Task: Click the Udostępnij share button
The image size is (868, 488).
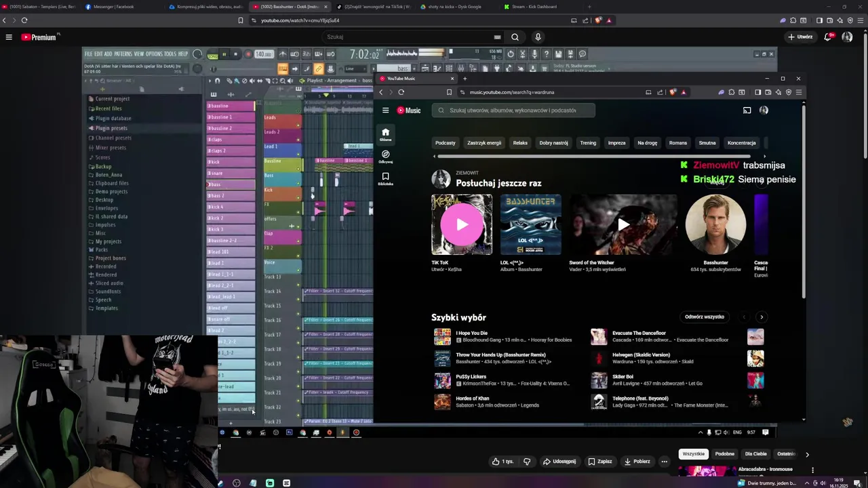Action: (x=559, y=462)
